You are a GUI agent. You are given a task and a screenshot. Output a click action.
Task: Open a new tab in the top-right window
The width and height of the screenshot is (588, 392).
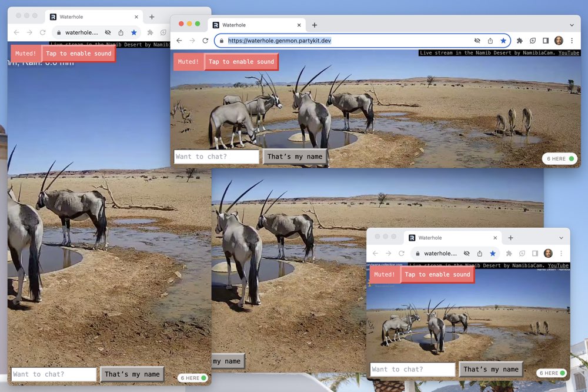click(x=315, y=25)
